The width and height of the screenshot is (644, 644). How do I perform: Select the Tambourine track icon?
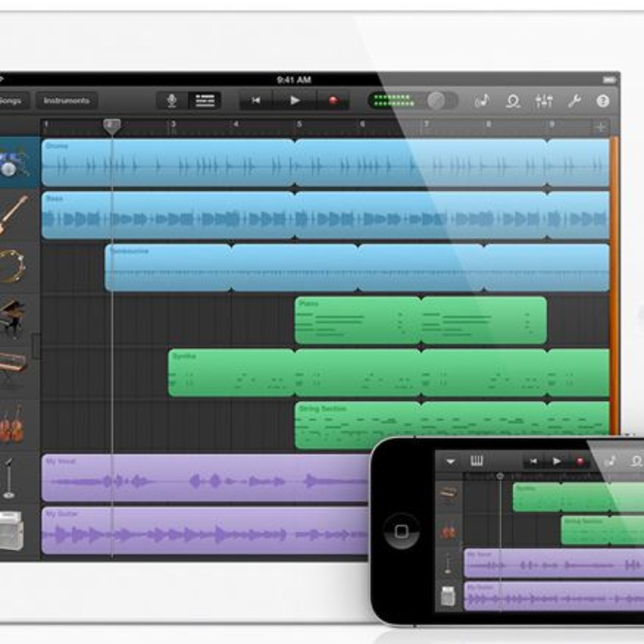click(12, 267)
